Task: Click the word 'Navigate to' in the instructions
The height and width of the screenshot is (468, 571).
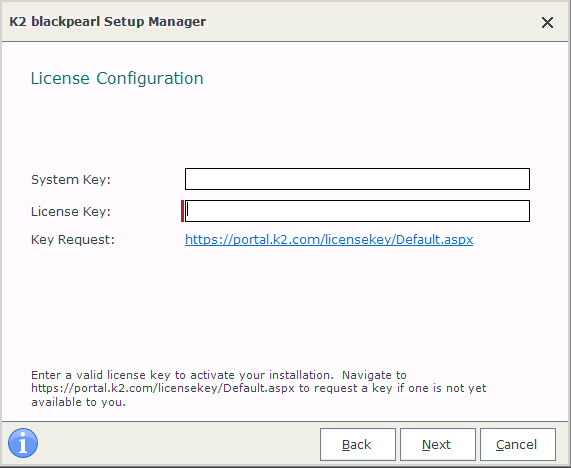Action: coord(374,375)
